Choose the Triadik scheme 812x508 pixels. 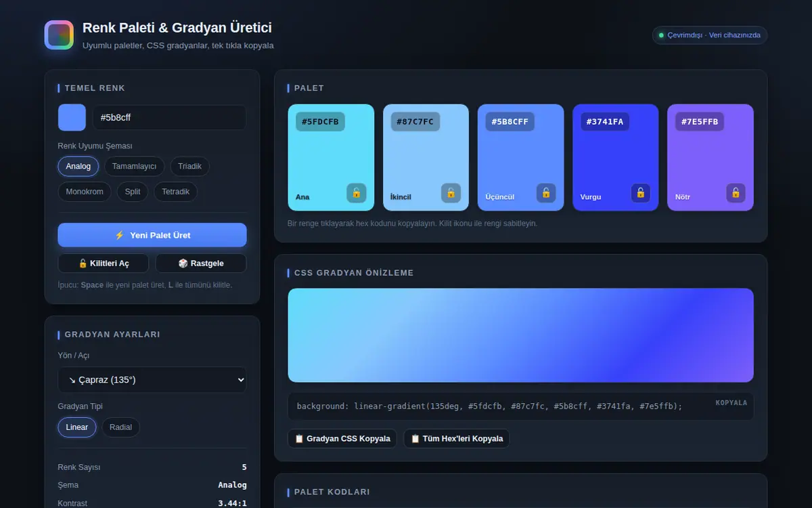pyautogui.click(x=190, y=167)
